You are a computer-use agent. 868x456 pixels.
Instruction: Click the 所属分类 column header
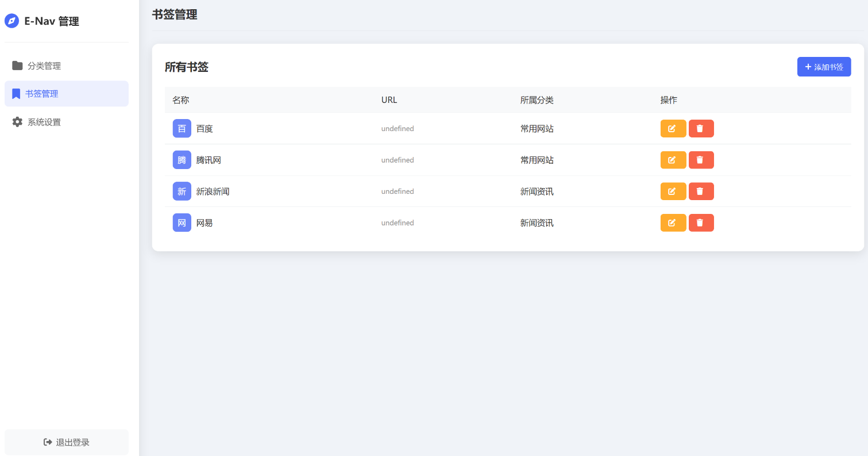[537, 100]
